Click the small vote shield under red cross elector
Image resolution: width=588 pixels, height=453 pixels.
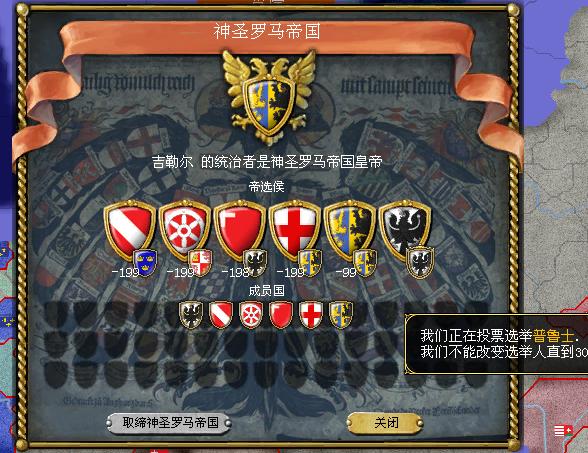pyautogui.click(x=310, y=262)
